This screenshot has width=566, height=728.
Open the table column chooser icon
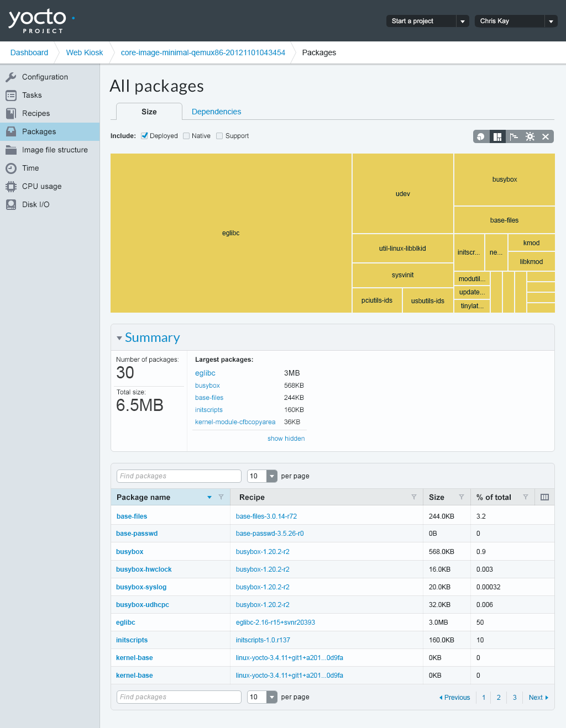click(x=544, y=497)
